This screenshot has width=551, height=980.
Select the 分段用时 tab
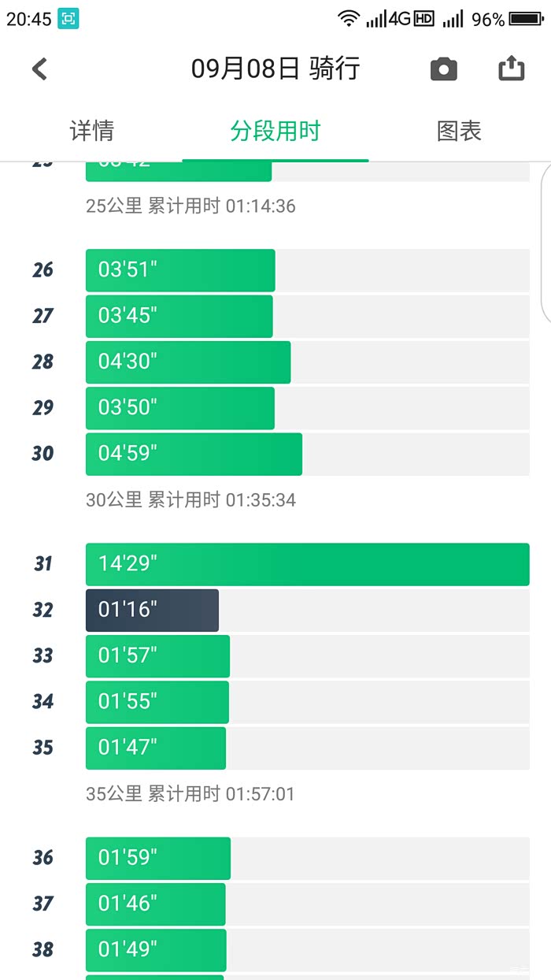click(x=275, y=131)
